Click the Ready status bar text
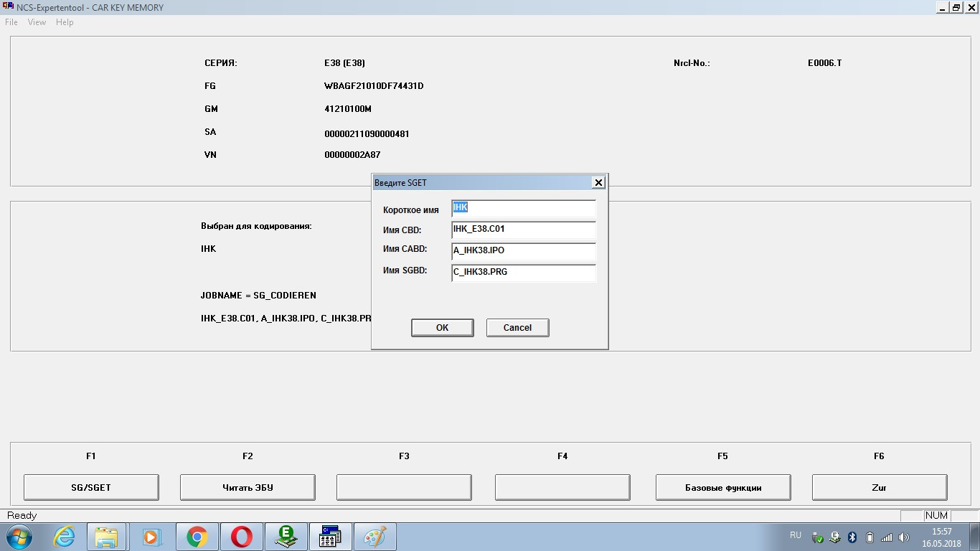The width and height of the screenshot is (980, 551). coord(22,516)
